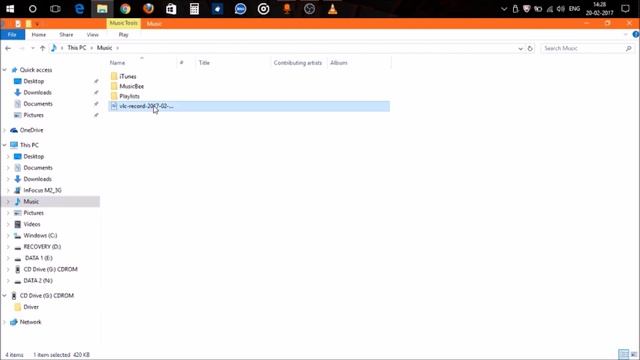Open Documents under Quick access
This screenshot has height=360, width=640.
38,104
